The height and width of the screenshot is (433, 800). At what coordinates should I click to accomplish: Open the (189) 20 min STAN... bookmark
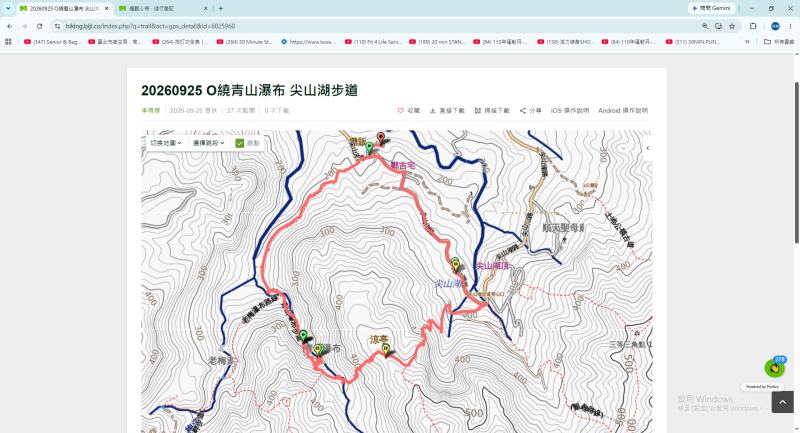[x=437, y=42]
